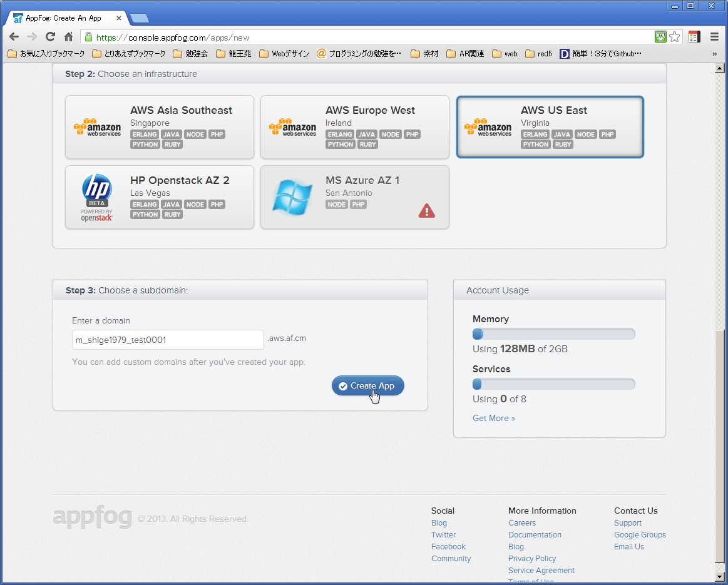Click the Memory usage progress bar
Image resolution: width=728 pixels, height=585 pixels.
(x=553, y=334)
